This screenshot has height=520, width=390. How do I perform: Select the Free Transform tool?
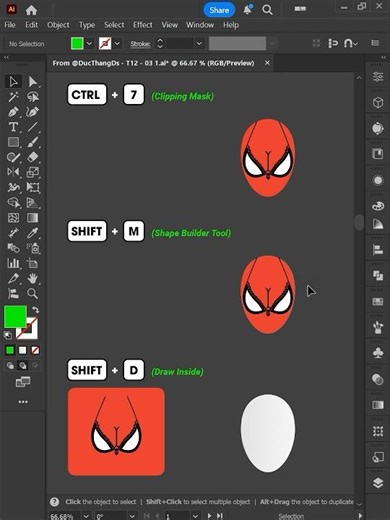[x=33, y=187]
